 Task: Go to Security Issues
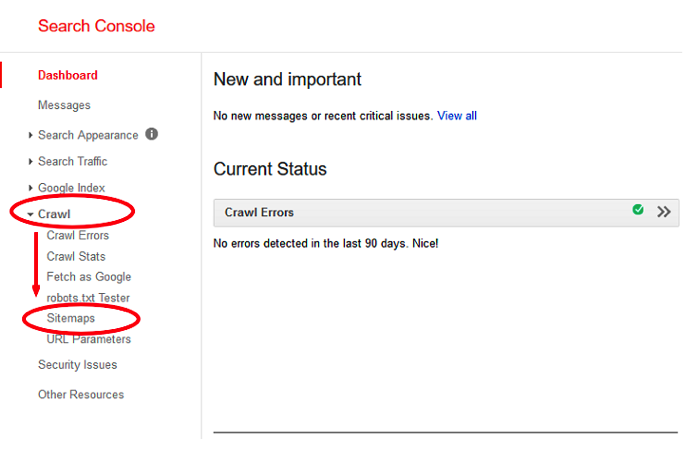coord(77,365)
